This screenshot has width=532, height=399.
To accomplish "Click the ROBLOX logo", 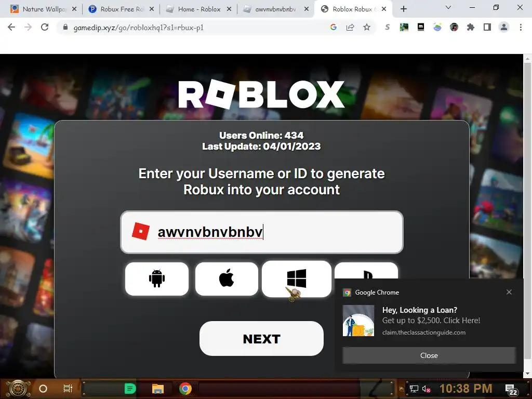I will coord(262,94).
